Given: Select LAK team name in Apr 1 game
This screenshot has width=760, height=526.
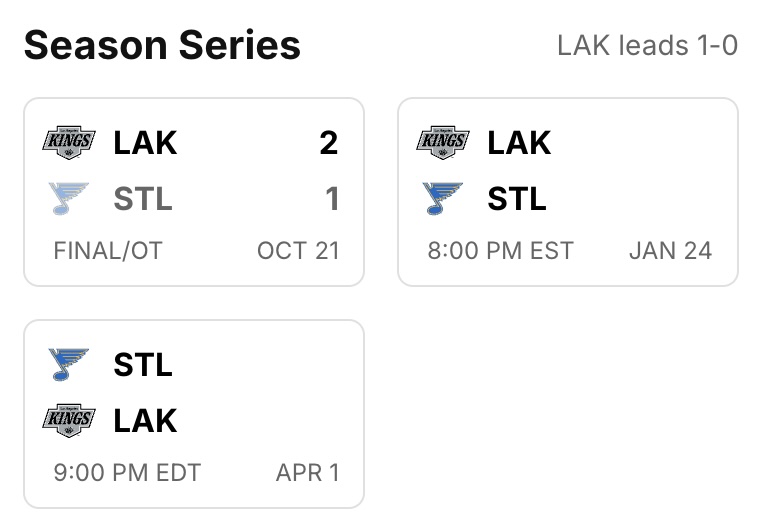Looking at the screenshot, I should click(x=145, y=420).
